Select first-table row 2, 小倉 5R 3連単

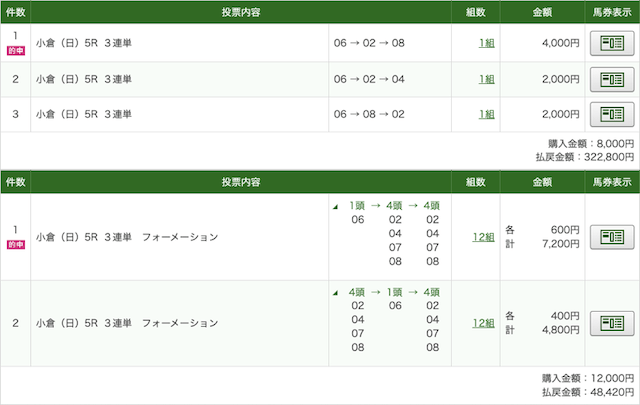(320, 79)
